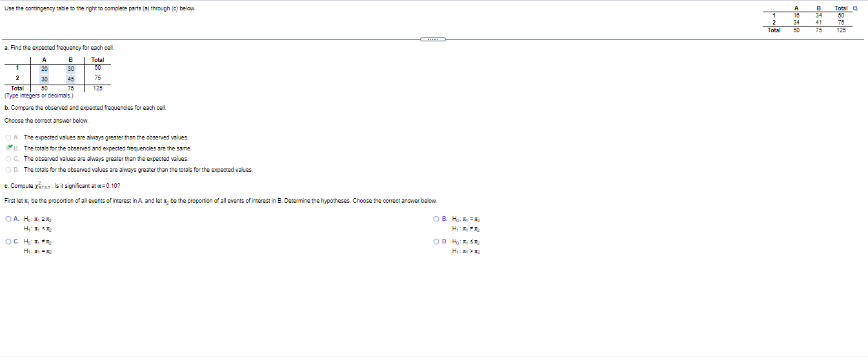Click grand total 125 in expected frequency table
This screenshot has height=357, width=868.
97,88
